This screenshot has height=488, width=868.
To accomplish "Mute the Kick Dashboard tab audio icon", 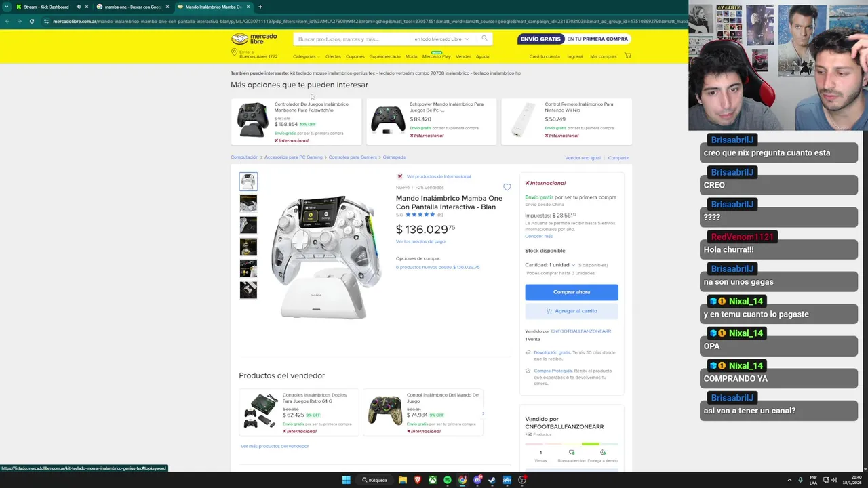I will 78,7.
